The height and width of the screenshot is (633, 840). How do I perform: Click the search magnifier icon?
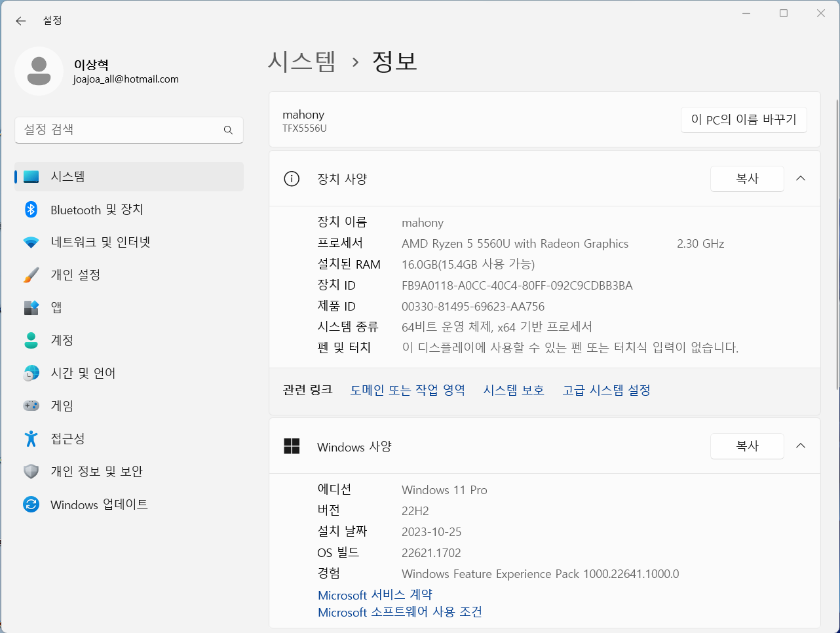coord(228,130)
